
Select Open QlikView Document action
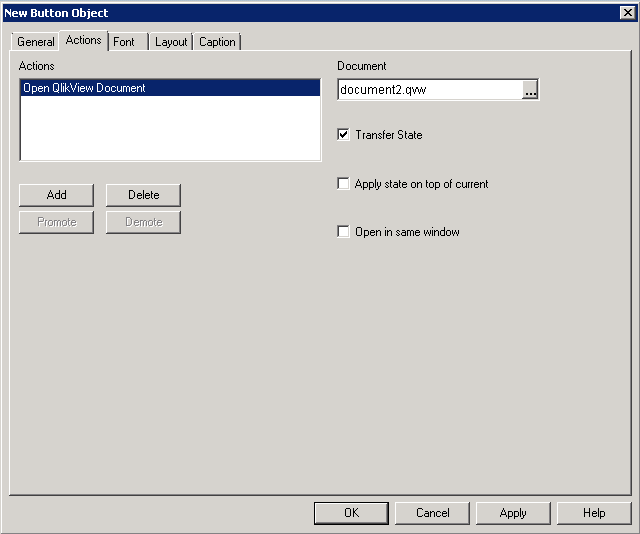[x=170, y=88]
